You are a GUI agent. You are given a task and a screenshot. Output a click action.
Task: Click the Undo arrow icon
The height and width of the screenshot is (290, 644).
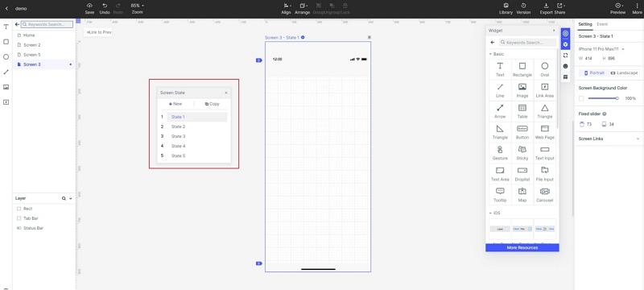105,6
